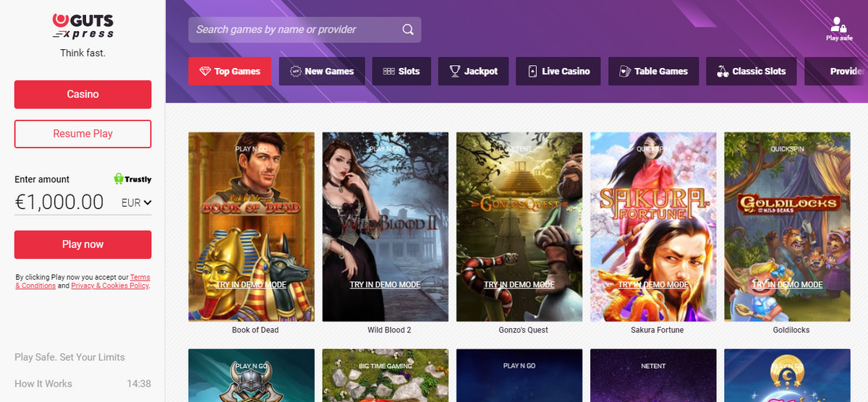
Task: Click the Play now button
Action: (x=82, y=244)
